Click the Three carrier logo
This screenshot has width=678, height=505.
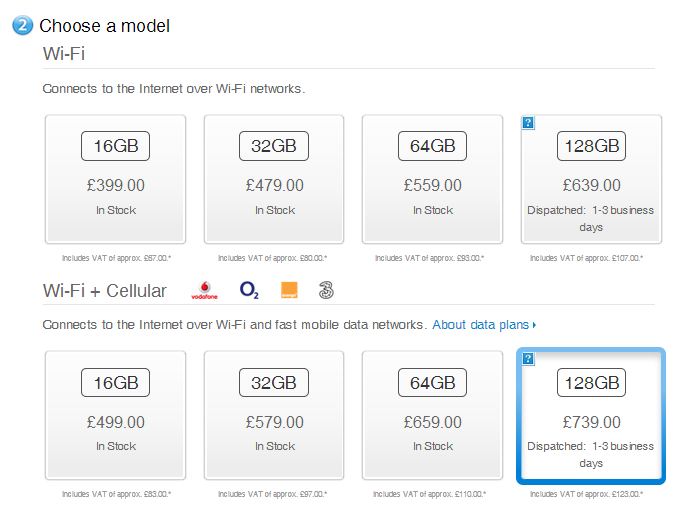(326, 291)
